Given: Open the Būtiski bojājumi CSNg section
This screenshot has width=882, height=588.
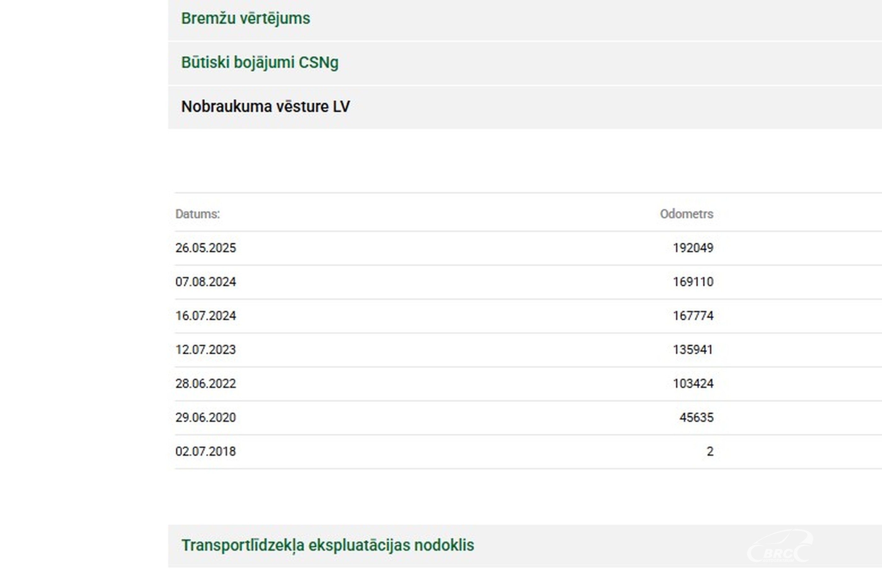Looking at the screenshot, I should click(x=260, y=63).
